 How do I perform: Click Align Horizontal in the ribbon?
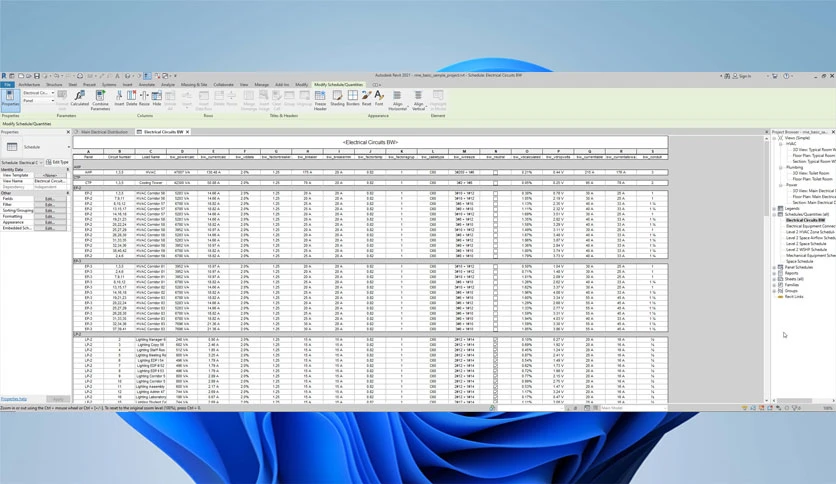tap(397, 100)
